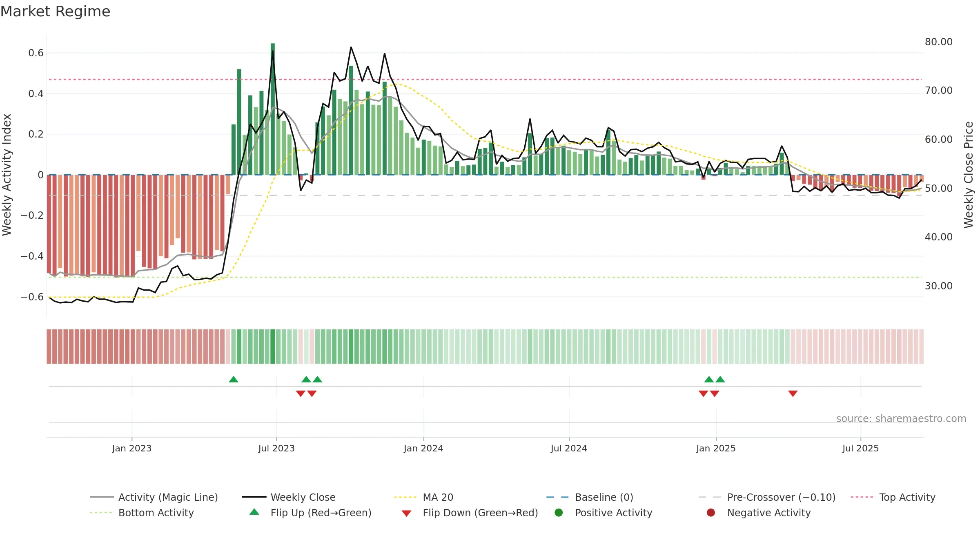Click the Jul 2025 x-axis label
Screen dimensions: 980x551
[x=860, y=448]
